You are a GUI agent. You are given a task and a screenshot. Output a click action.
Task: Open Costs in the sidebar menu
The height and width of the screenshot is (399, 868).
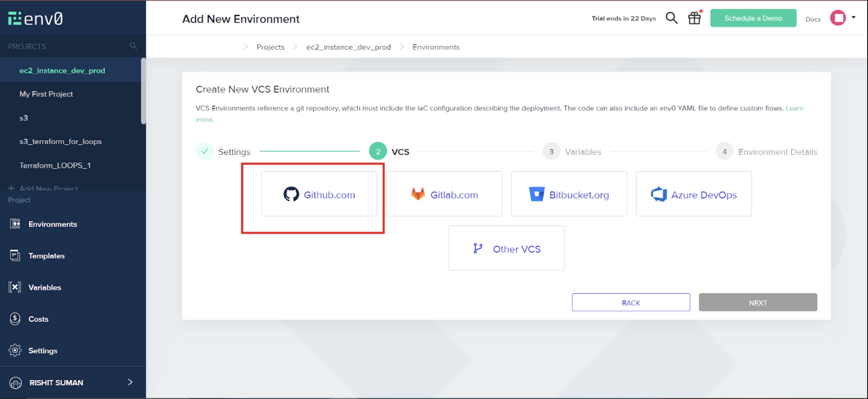coord(38,319)
